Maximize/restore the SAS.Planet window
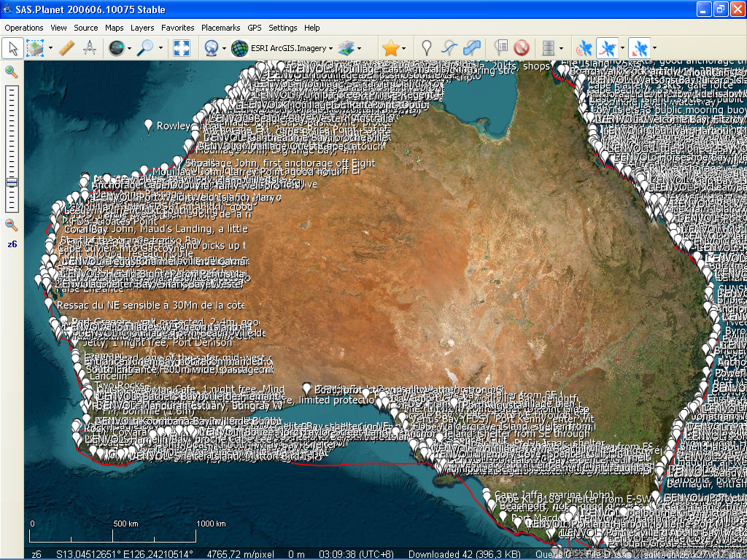The width and height of the screenshot is (747, 560). click(x=721, y=9)
